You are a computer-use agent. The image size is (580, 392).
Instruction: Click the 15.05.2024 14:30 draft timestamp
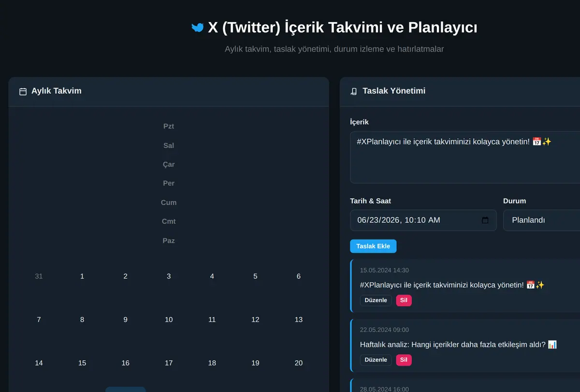384,270
